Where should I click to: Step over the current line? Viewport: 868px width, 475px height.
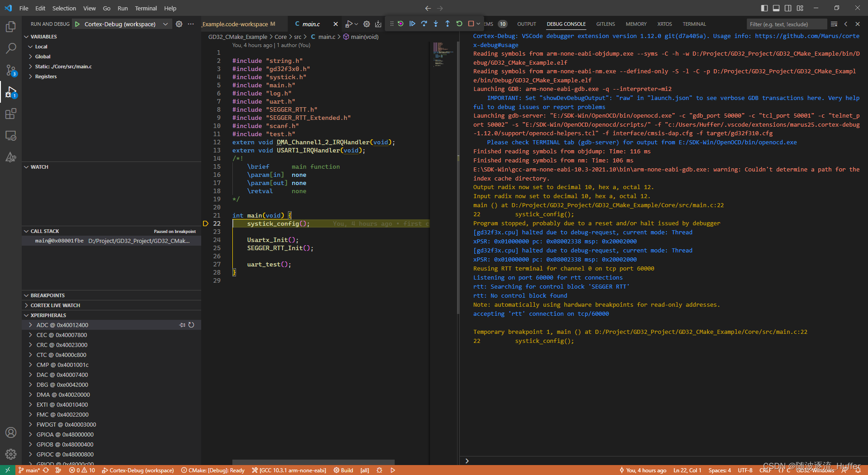pos(424,24)
